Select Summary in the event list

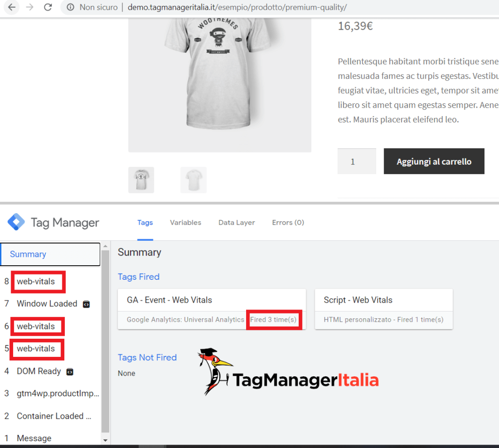click(x=50, y=254)
